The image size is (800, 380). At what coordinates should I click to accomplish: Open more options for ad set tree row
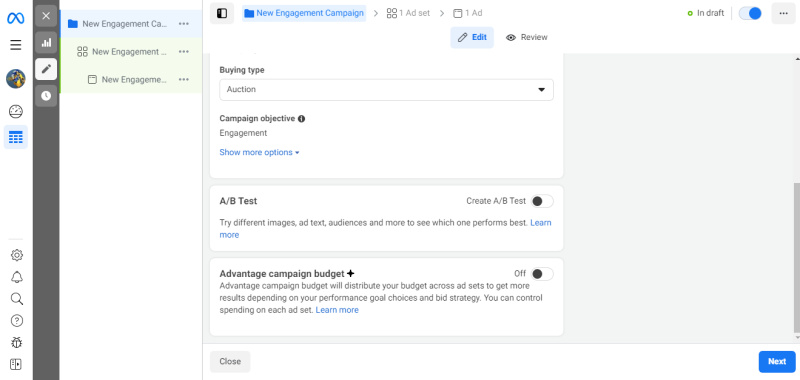184,52
